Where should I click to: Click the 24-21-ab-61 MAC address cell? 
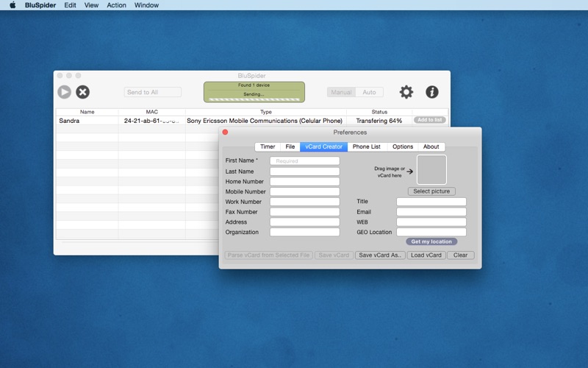pyautogui.click(x=151, y=121)
